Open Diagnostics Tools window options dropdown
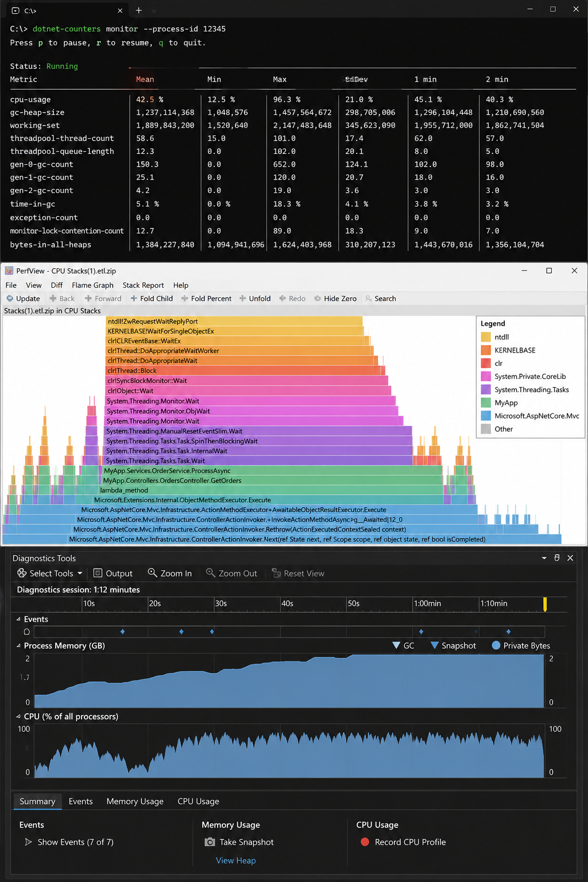The image size is (588, 882). (x=544, y=558)
